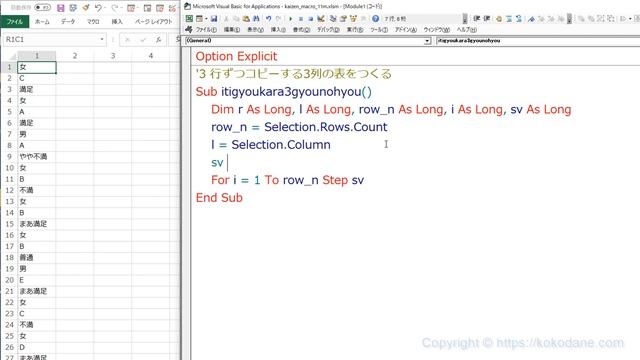
Task: Open Excel ファイル tab
Action: pos(15,22)
